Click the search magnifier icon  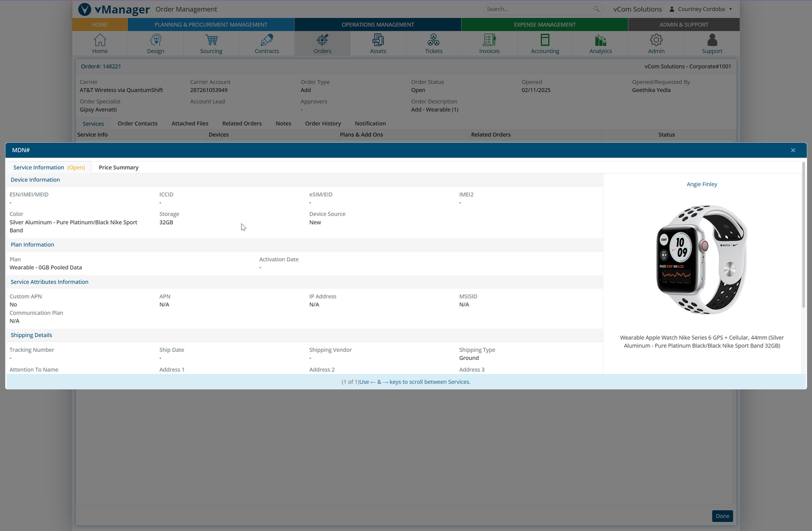coord(596,9)
